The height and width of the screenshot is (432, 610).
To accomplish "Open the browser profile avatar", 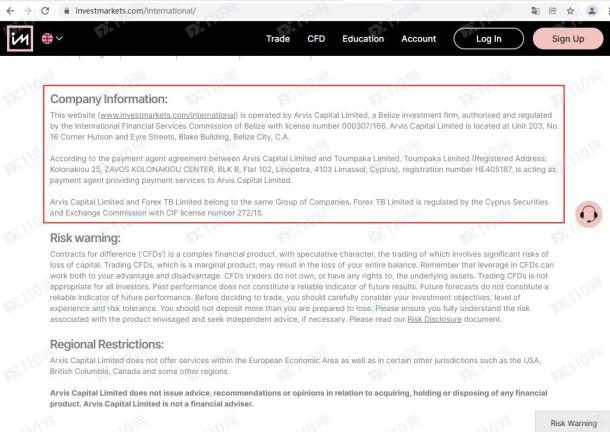I will pyautogui.click(x=591, y=11).
